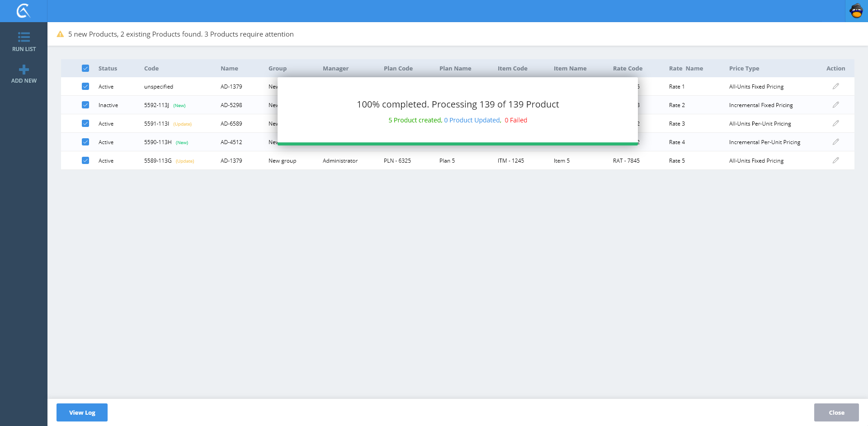This screenshot has height=426, width=868.
Task: Uncheck the 'unspecified' code row checkbox
Action: pyautogui.click(x=85, y=86)
